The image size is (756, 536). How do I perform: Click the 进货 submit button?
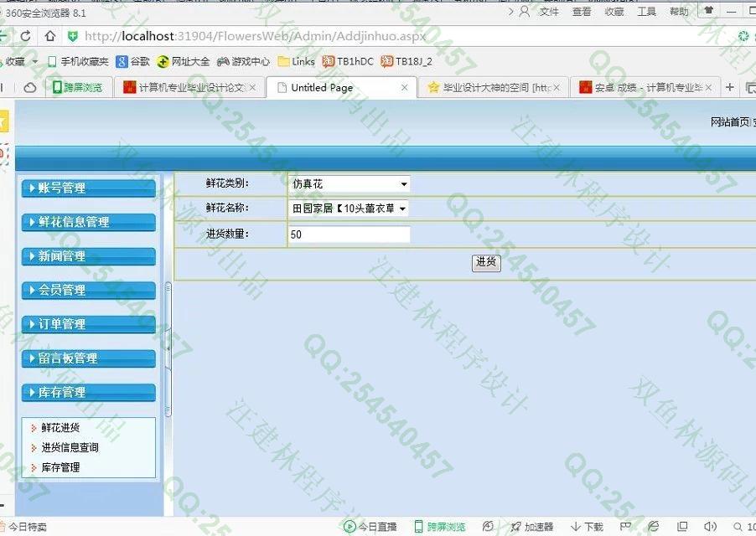pos(486,262)
